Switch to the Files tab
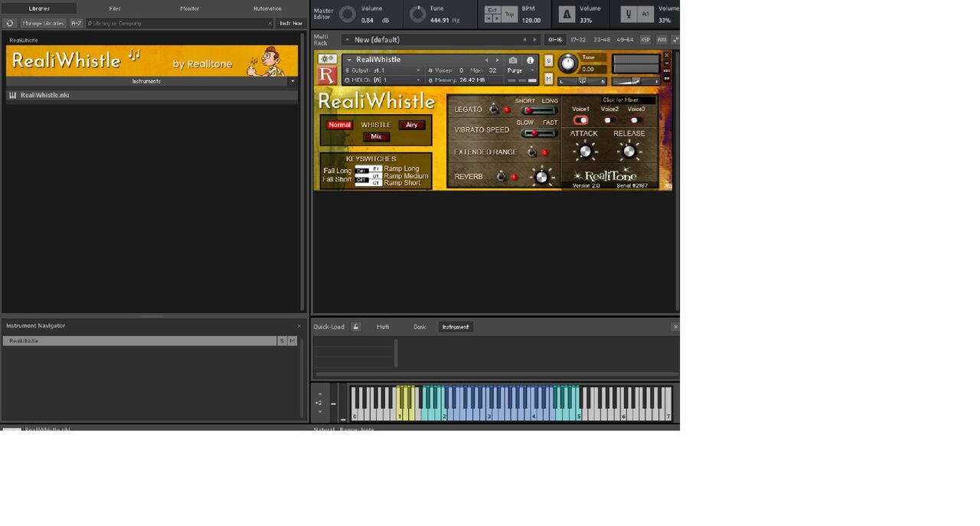The height and width of the screenshot is (526, 980). tap(115, 8)
